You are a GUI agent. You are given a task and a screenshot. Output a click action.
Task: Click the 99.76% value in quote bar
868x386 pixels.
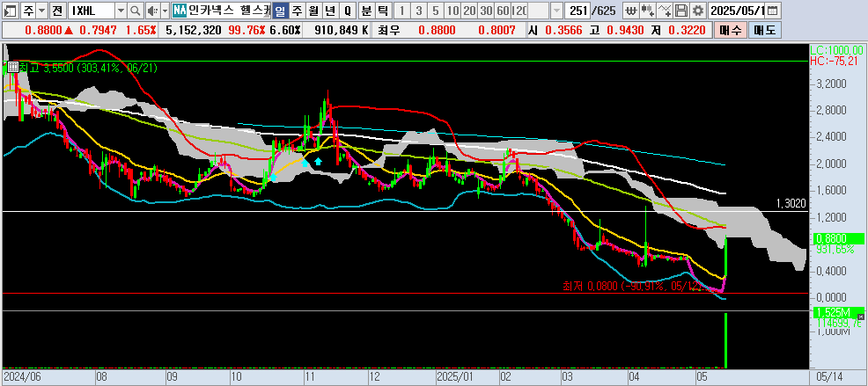[x=246, y=31]
